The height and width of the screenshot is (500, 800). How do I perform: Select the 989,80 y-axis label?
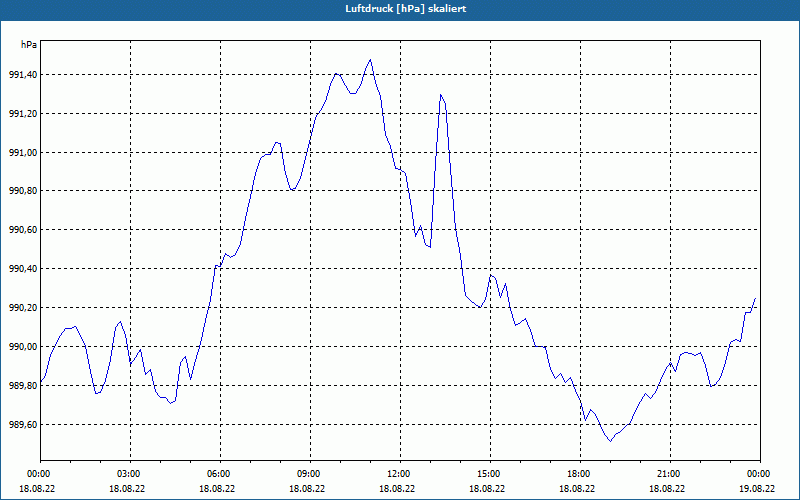(23, 386)
